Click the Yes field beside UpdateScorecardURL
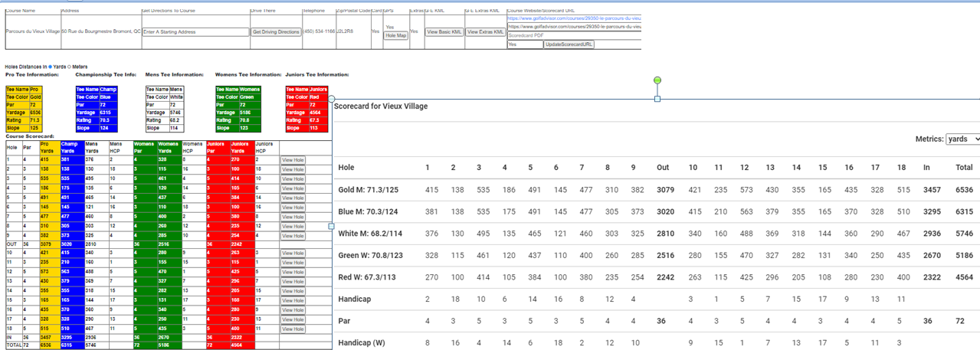 point(525,44)
